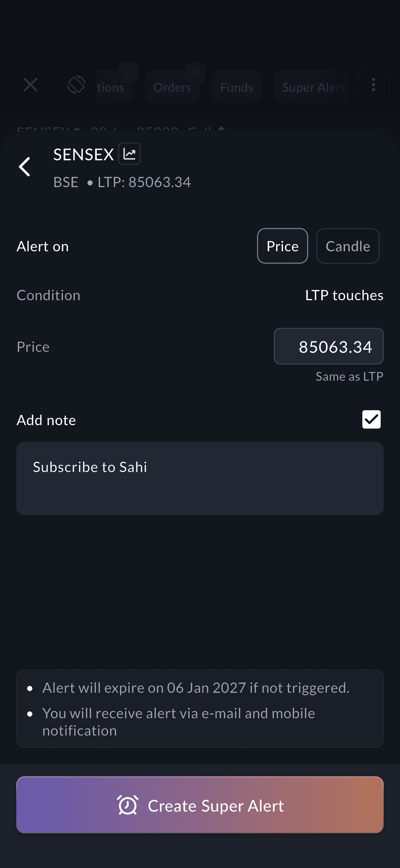Open the Funds tab

click(237, 87)
